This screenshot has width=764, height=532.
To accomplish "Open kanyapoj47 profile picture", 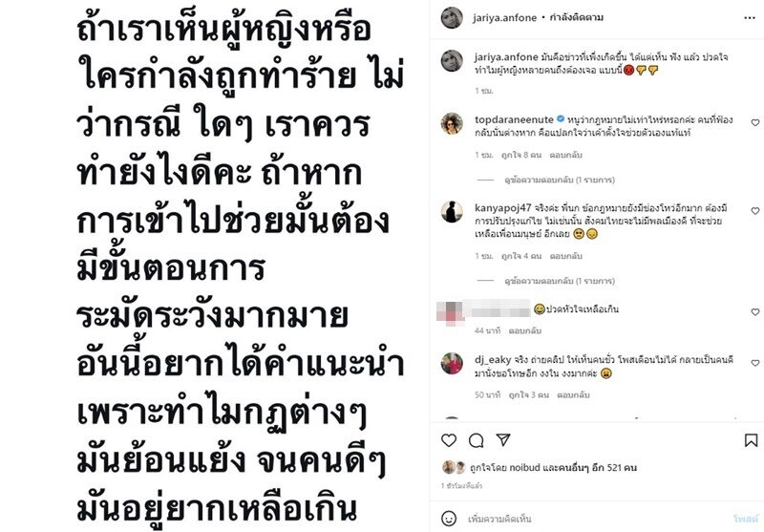I will point(452,212).
